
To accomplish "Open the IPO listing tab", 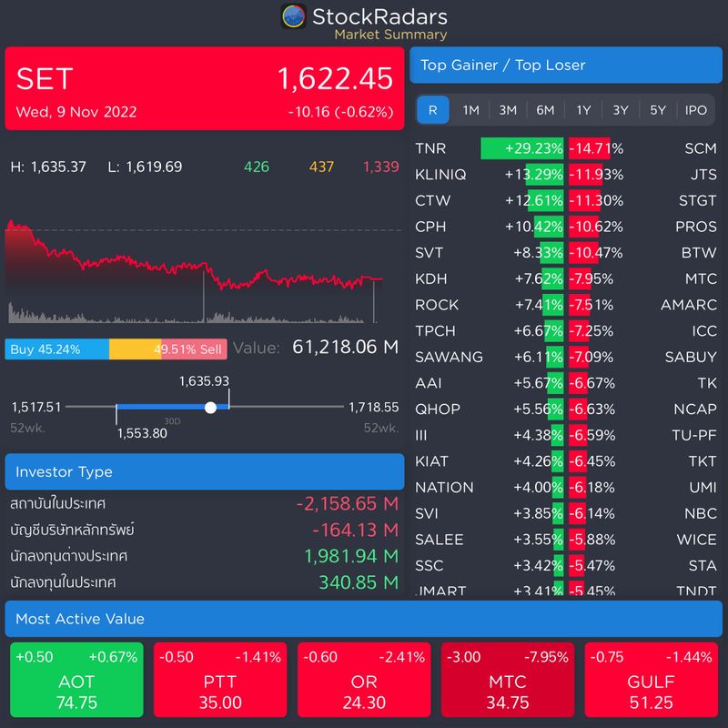I will click(x=697, y=109).
